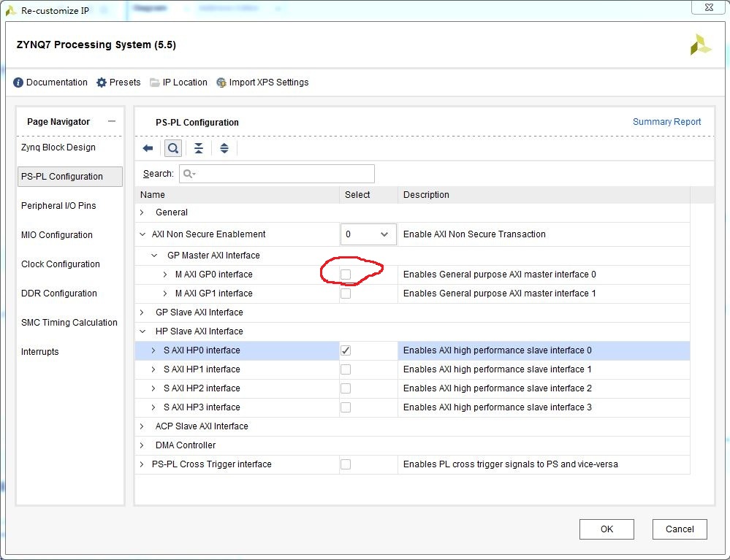Open SMC Timing Calculation page
Viewport: 730px width, 560px height.
[69, 323]
